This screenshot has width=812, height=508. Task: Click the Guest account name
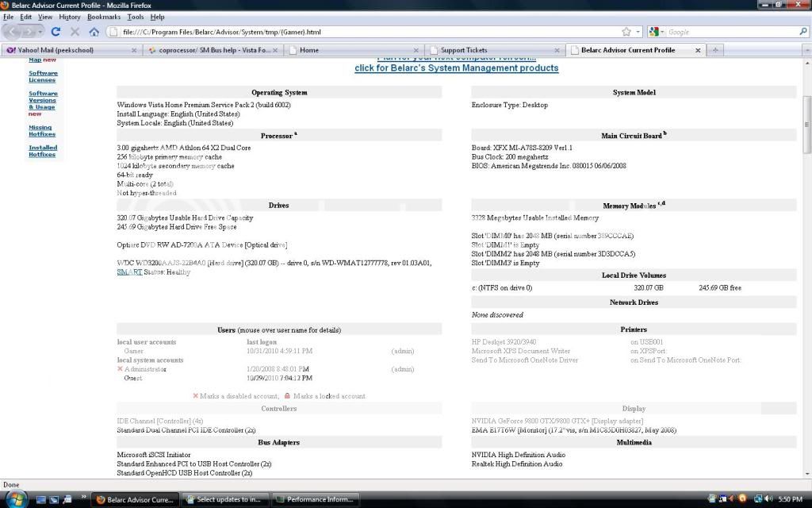pos(133,378)
